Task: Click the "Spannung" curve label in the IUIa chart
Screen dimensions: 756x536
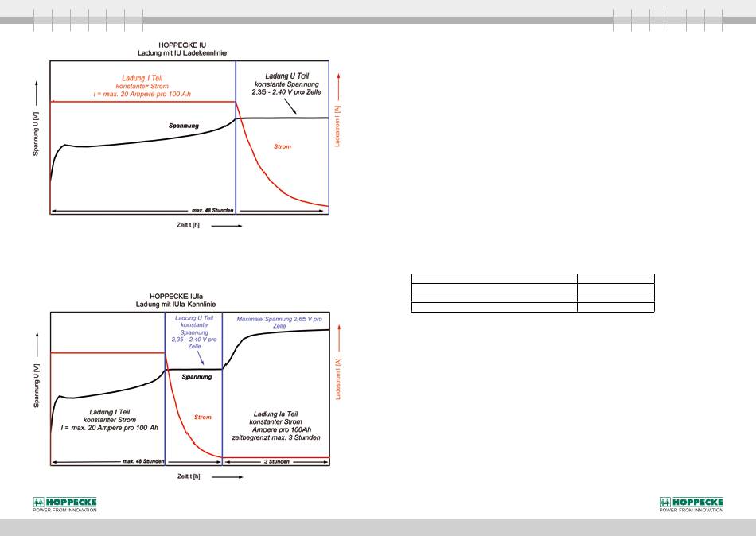Action: point(197,377)
